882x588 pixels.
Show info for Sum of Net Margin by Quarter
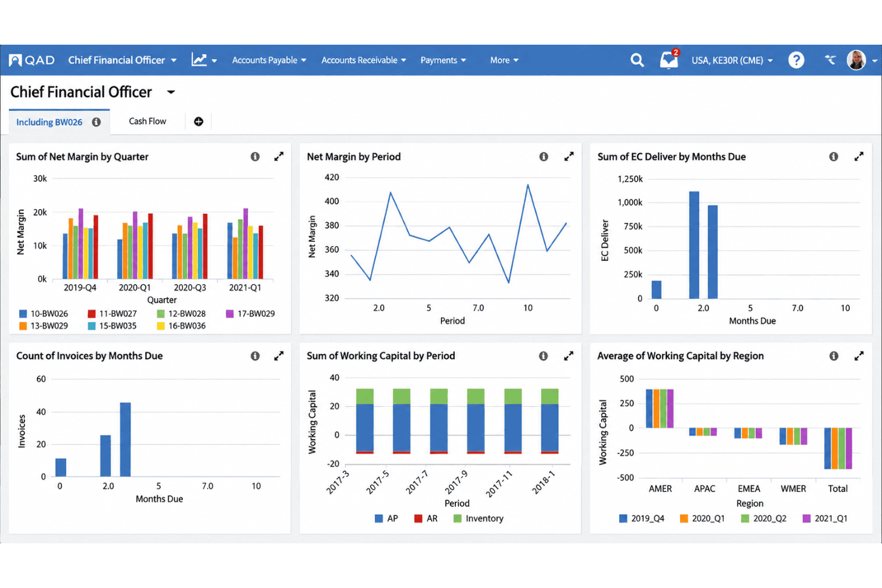255,157
